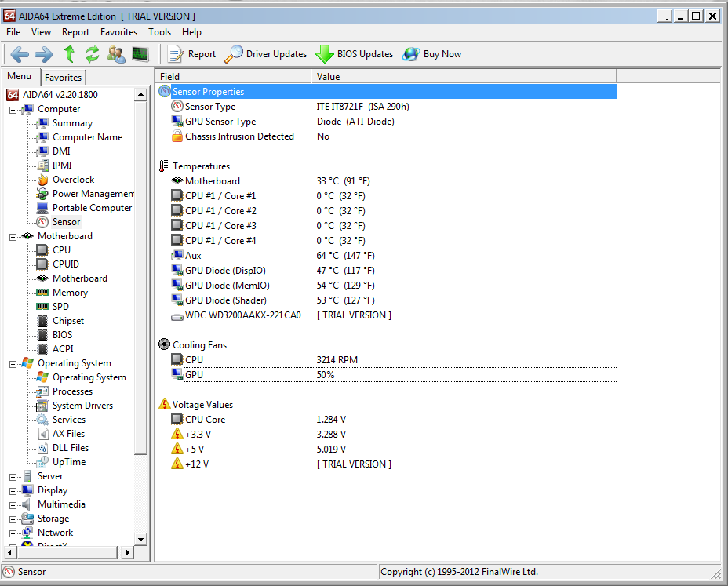Click the Portable Computer laptop icon
Screen dimensions: 728x586
click(x=42, y=208)
